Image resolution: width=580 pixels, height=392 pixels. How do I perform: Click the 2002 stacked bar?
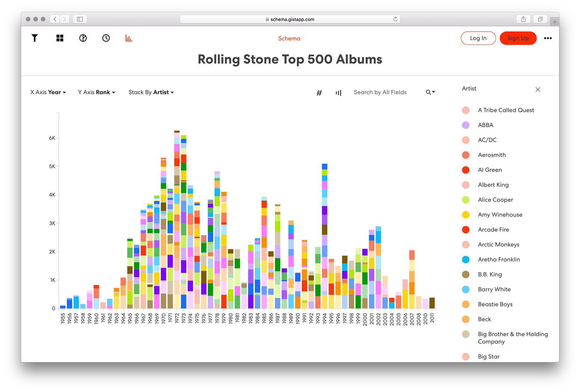pyautogui.click(x=378, y=267)
